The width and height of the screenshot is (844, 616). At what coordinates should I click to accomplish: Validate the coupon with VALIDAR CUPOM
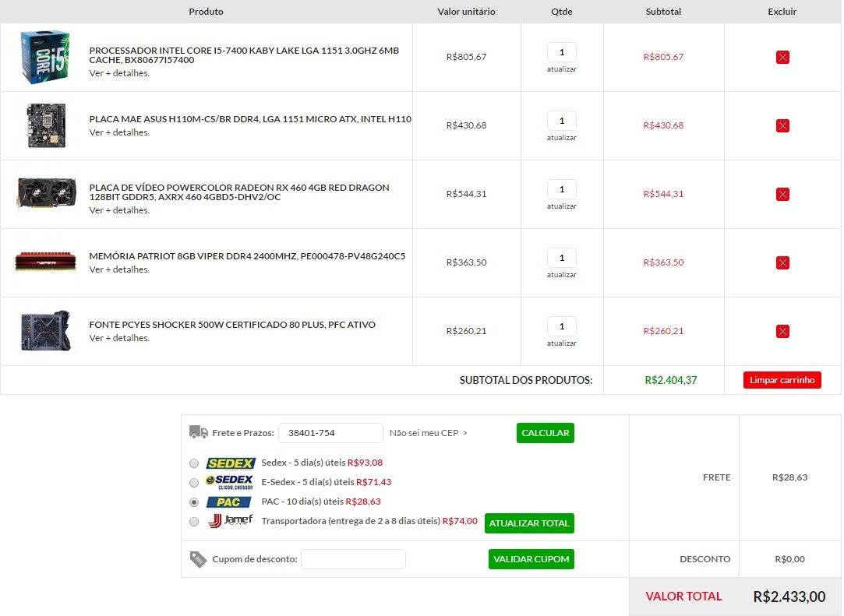coord(531,559)
